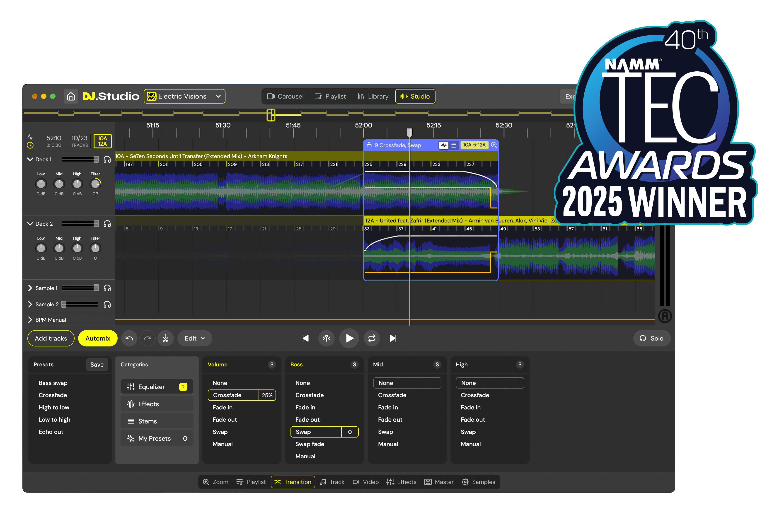The image size is (760, 532).
Task: Click the headphone cue icon for Deck 2
Action: coord(107,224)
